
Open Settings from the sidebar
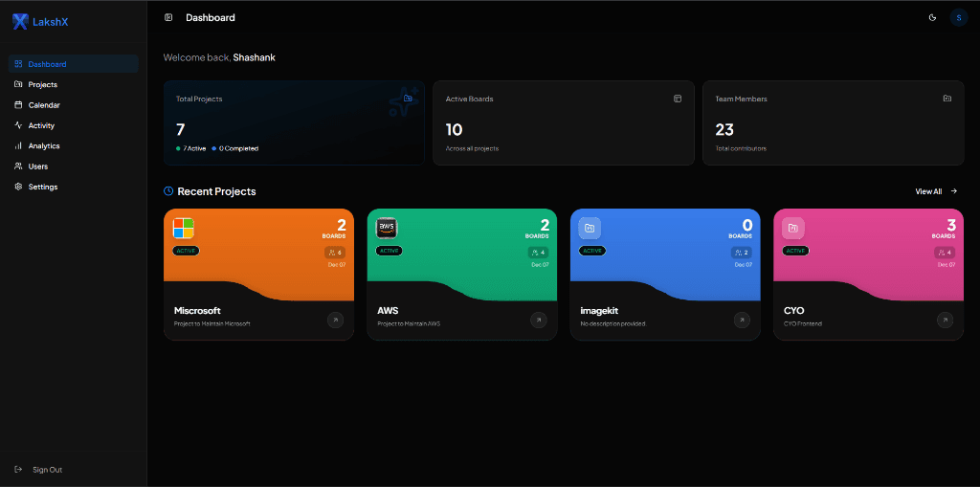click(42, 187)
